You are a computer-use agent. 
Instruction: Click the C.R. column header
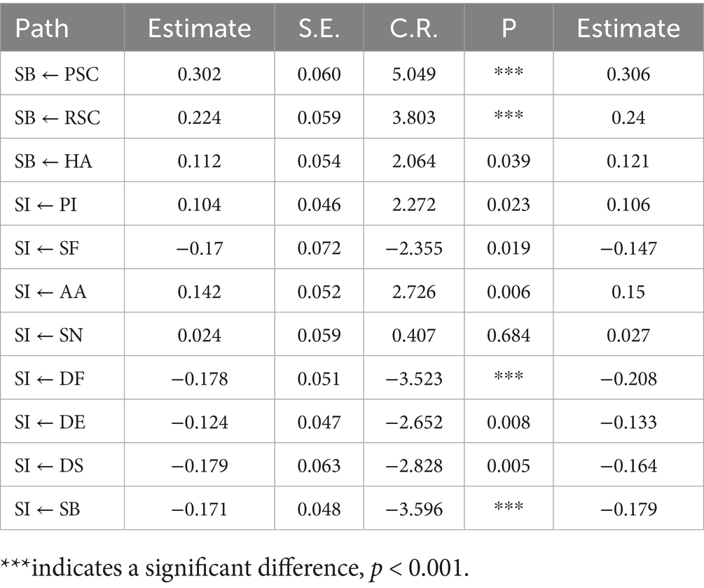pyautogui.click(x=413, y=28)
